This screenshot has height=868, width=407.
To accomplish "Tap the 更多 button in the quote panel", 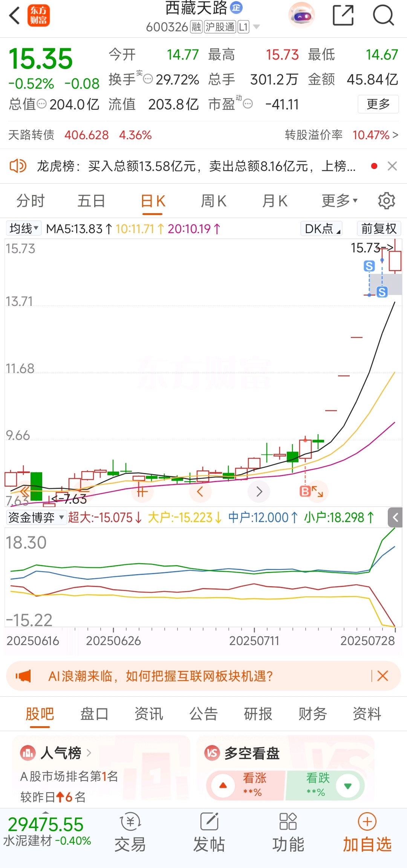I will 378,104.
